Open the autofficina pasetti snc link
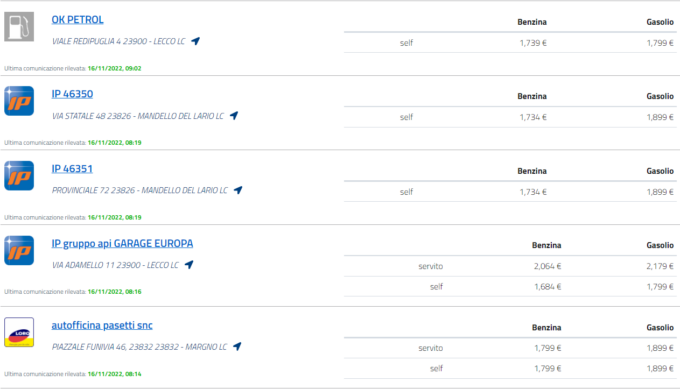Screen dimensions: 680x389 [x=102, y=325]
